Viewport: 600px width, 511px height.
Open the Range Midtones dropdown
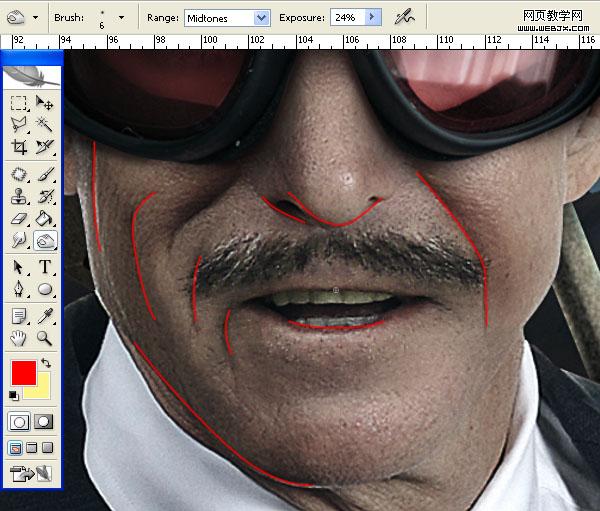click(x=261, y=18)
